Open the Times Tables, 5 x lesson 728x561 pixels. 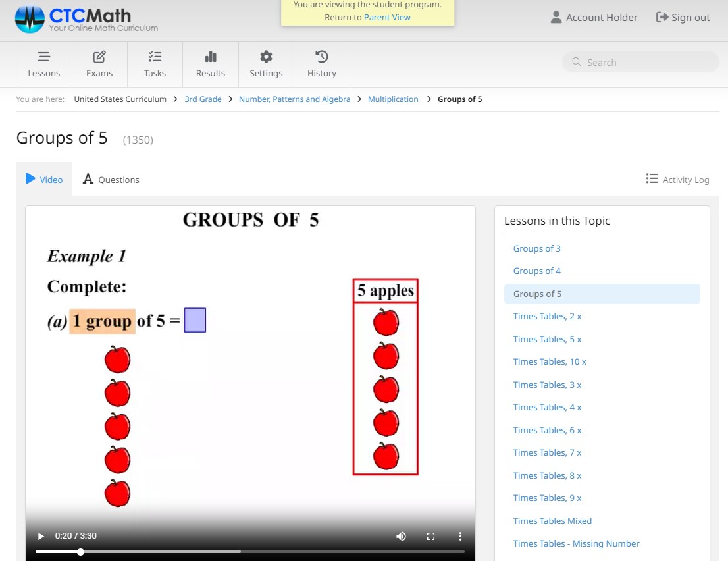547,339
